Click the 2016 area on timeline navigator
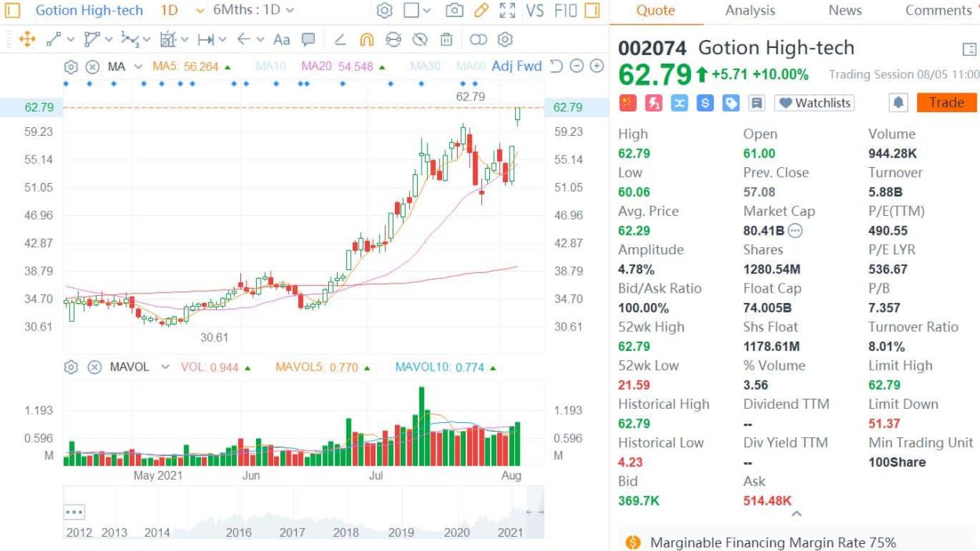The image size is (980, 551). pos(239,532)
